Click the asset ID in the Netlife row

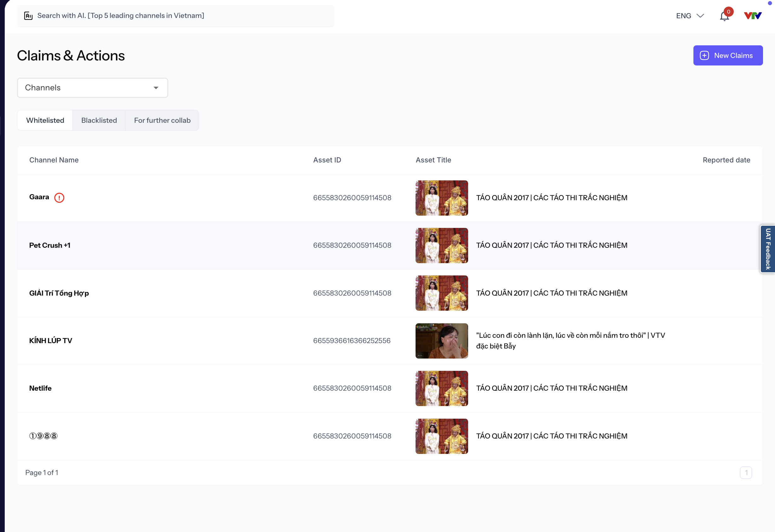(x=352, y=388)
